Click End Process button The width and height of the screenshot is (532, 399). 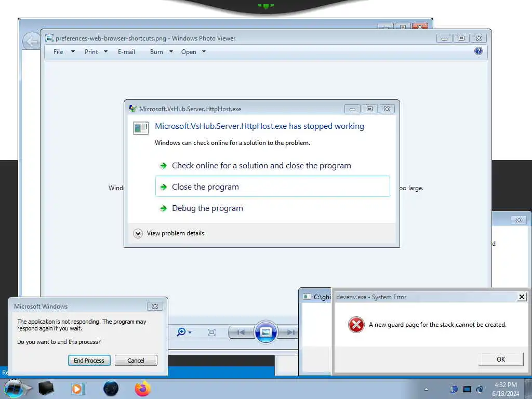pyautogui.click(x=89, y=361)
